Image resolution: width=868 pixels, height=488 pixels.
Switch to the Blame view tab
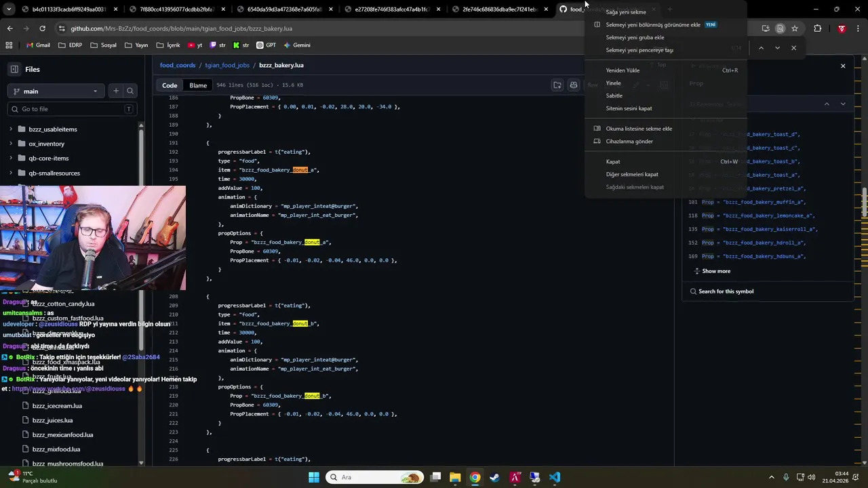198,85
